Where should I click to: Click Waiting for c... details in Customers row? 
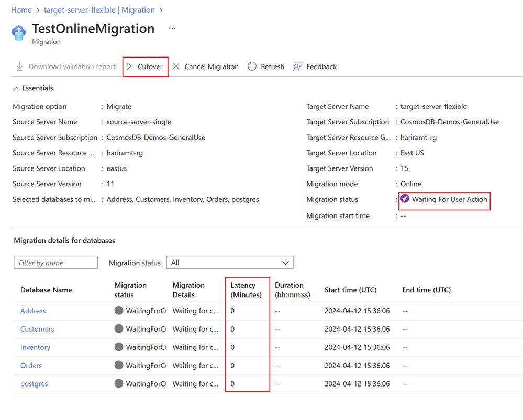(195, 329)
